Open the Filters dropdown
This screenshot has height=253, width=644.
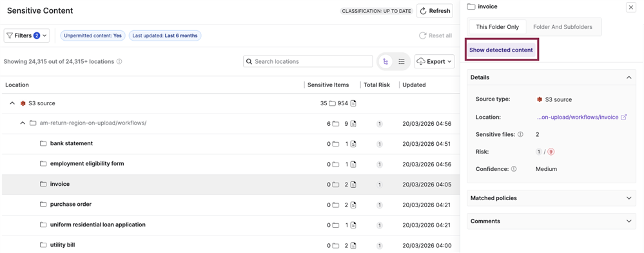(x=26, y=35)
